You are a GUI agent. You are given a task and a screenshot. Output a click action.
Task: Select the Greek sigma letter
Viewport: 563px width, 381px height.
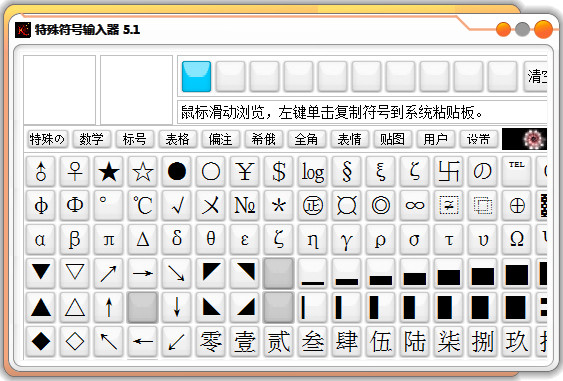(414, 239)
